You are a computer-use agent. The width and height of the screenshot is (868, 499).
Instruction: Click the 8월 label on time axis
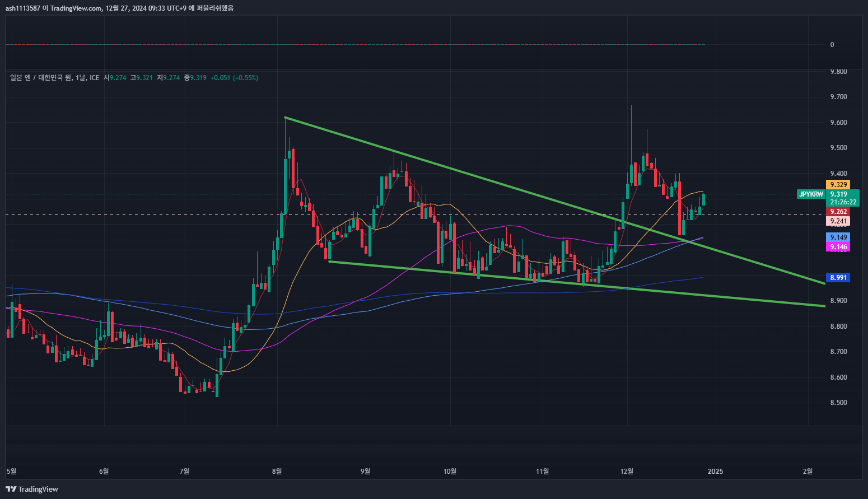tap(277, 472)
